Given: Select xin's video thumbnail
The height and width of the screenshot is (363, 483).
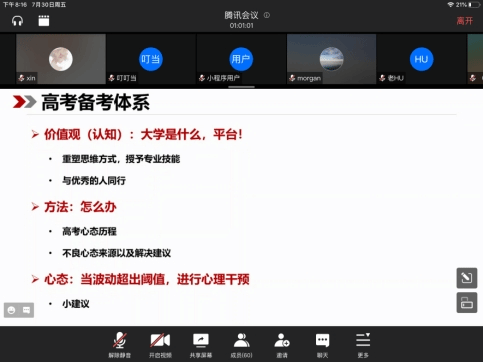Looking at the screenshot, I should (x=61, y=59).
